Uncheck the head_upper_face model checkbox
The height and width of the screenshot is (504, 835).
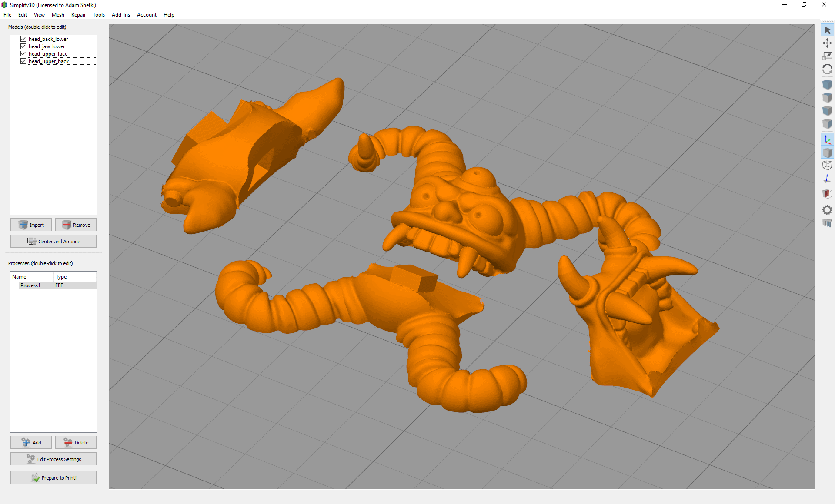tap(23, 54)
